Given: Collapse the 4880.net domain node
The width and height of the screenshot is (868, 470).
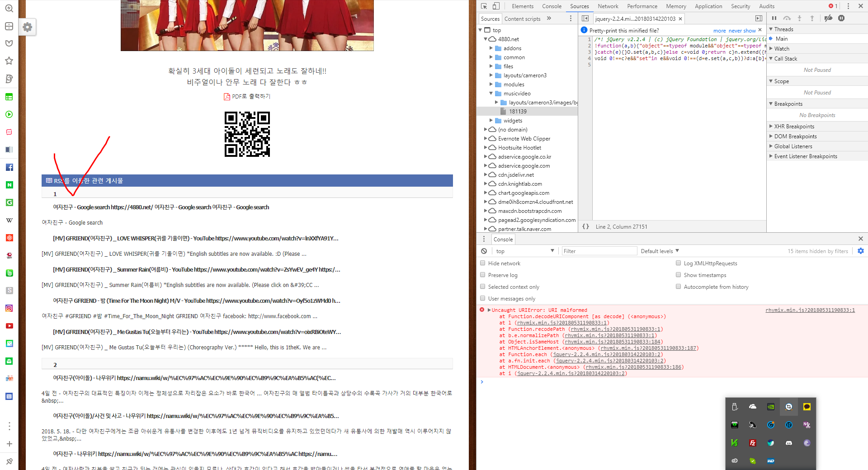Looking at the screenshot, I should pos(486,39).
